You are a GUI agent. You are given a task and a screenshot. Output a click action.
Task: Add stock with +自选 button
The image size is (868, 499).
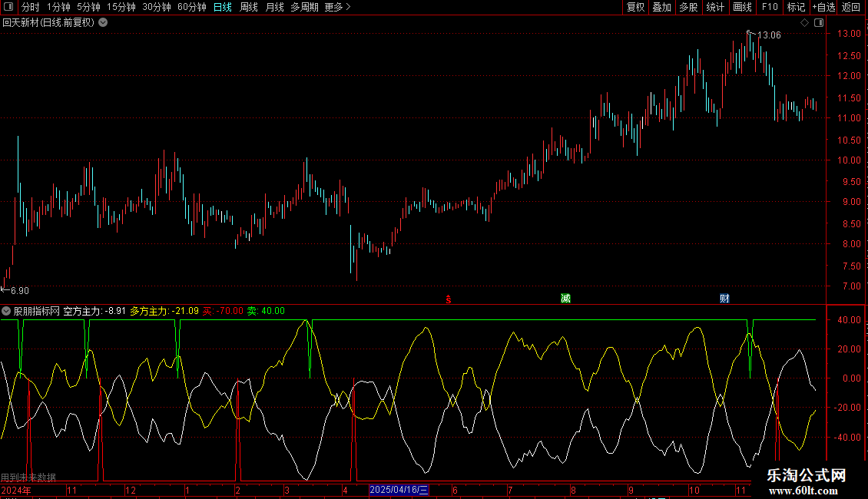tap(823, 7)
